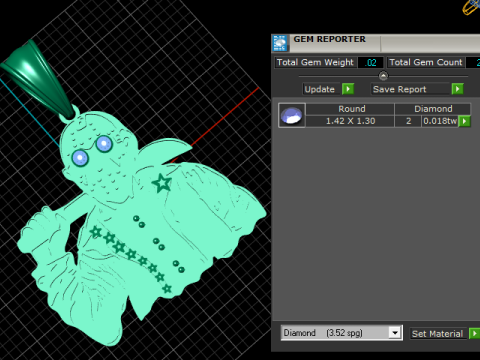Select the upper-right round gem in the pendant's face
Screen dimensions: 480x360
pyautogui.click(x=104, y=144)
